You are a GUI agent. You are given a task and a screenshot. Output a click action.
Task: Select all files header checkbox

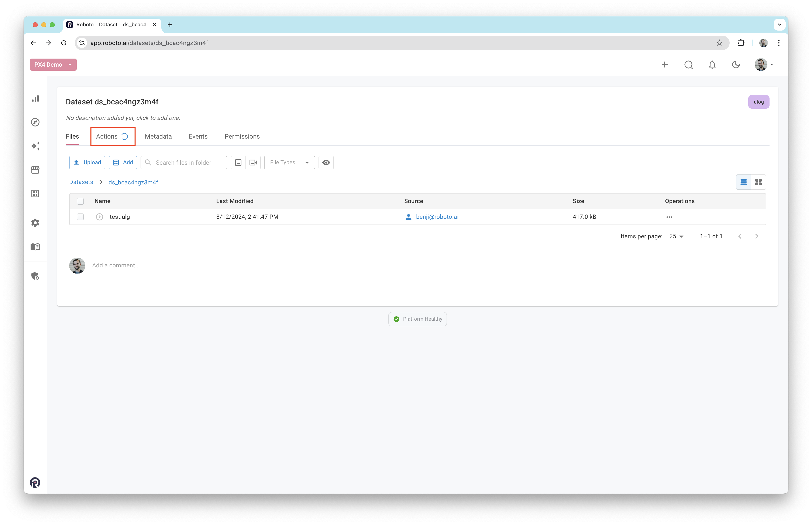[80, 201]
